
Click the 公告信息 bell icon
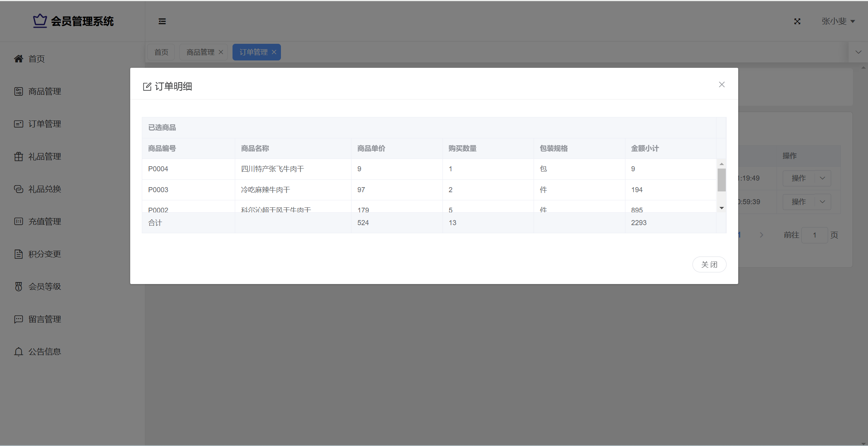click(19, 352)
